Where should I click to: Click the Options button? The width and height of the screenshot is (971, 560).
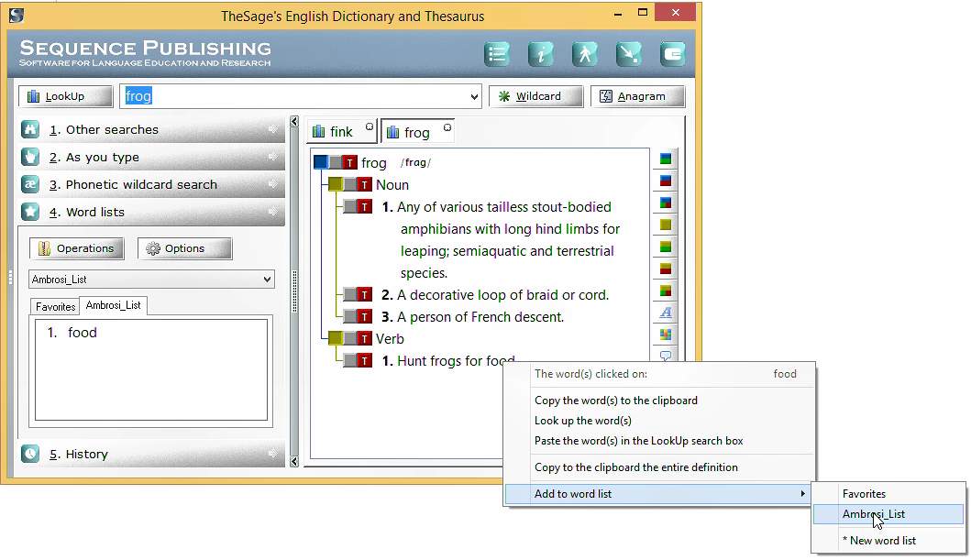click(184, 248)
